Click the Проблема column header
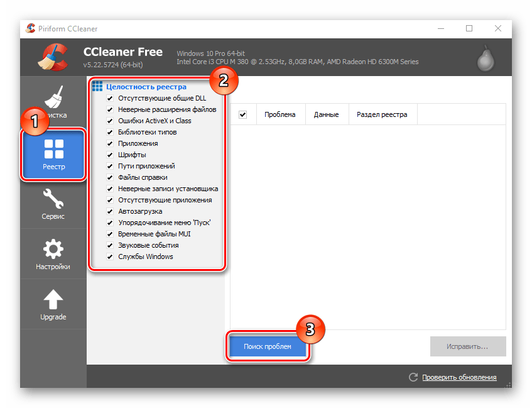Screen dimensions: 532x408 coord(281,114)
